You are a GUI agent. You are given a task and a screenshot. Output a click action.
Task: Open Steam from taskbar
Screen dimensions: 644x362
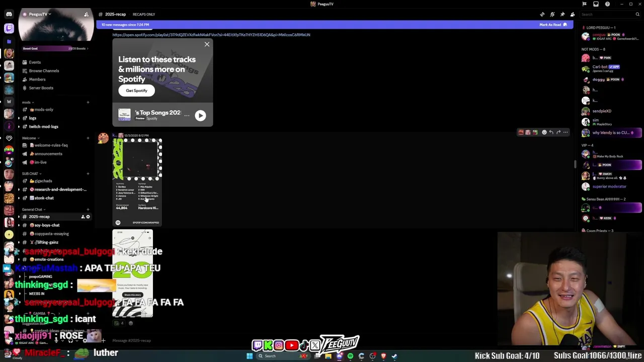[x=394, y=356]
